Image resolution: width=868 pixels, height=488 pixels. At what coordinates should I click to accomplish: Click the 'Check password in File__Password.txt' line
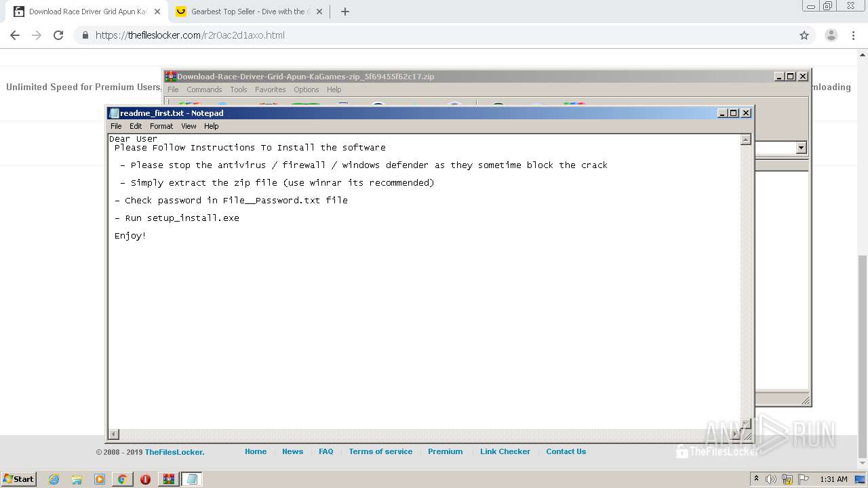231,201
